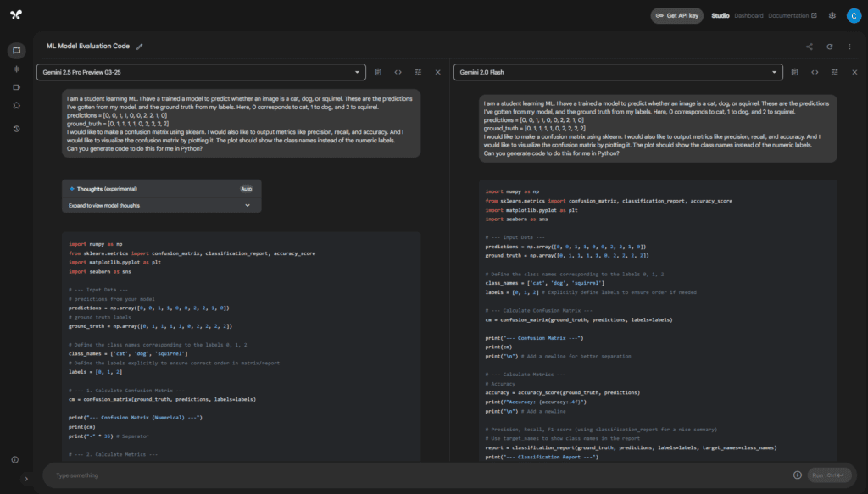This screenshot has height=494, width=868.
Task: Switch to the Dashboard tab
Action: tap(748, 15)
